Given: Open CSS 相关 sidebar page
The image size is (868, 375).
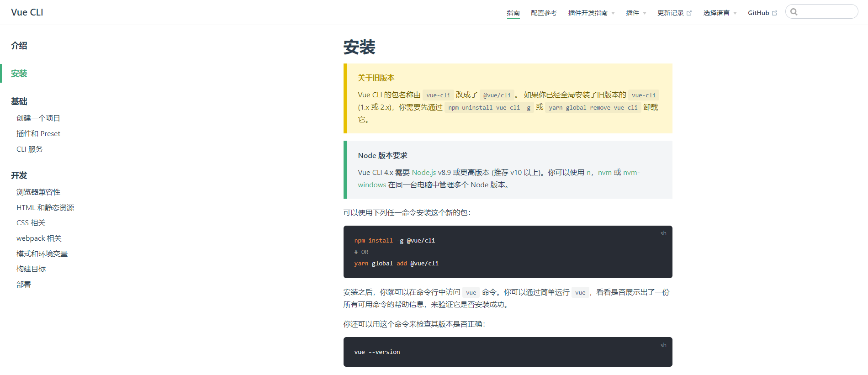Looking at the screenshot, I should pyautogui.click(x=31, y=223).
